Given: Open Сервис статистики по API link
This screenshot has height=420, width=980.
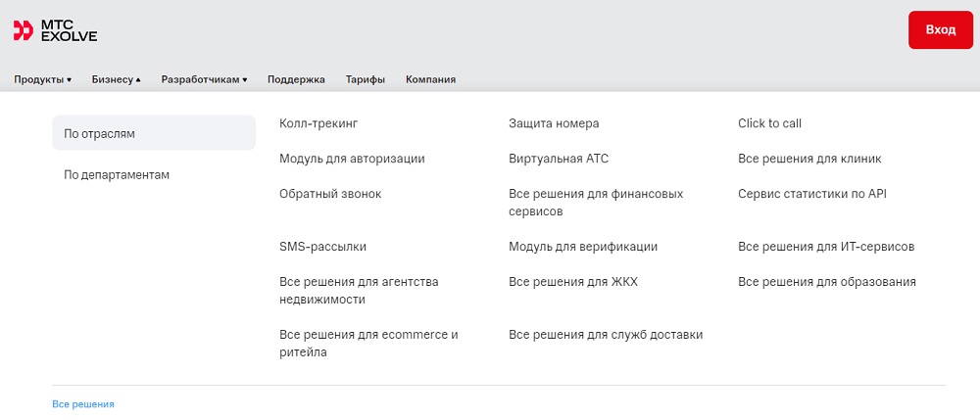Looking at the screenshot, I should (811, 194).
